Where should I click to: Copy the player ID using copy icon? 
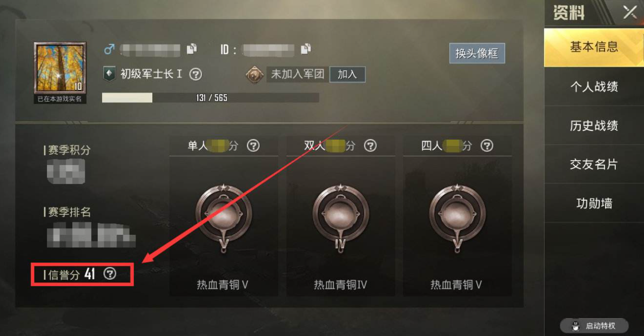point(306,49)
